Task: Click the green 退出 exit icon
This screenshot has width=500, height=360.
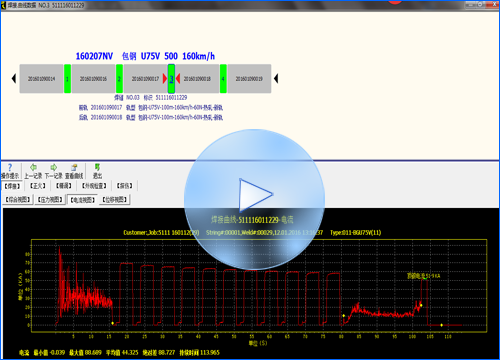Action: [x=97, y=167]
